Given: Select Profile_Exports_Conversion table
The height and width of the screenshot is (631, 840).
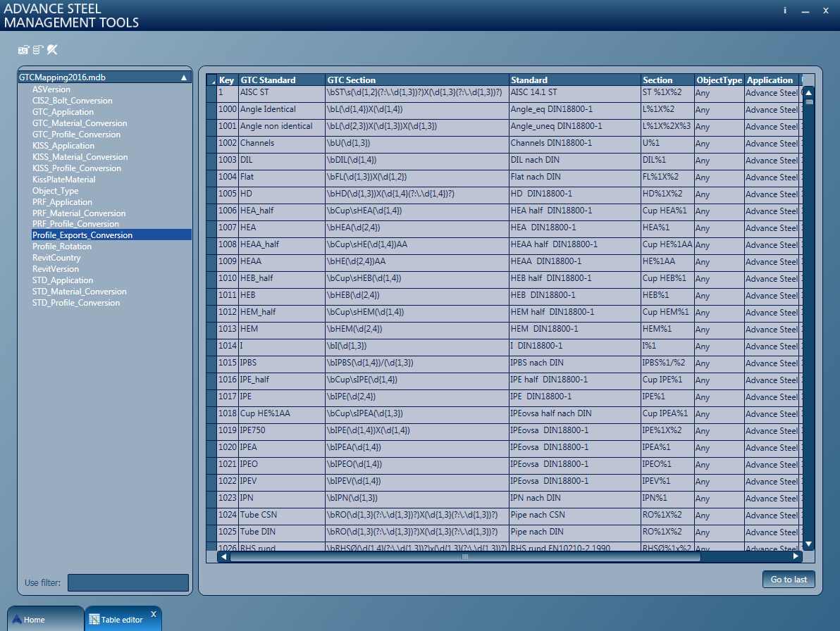Looking at the screenshot, I should pyautogui.click(x=111, y=235).
